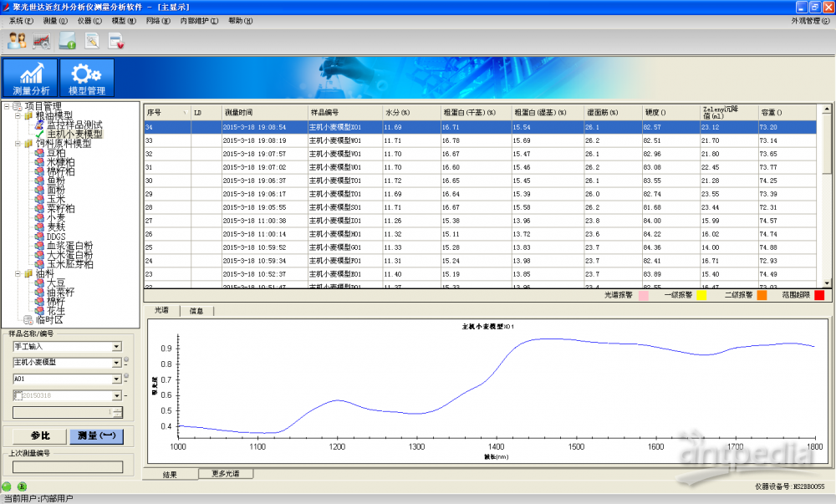This screenshot has width=836, height=504.
Task: Click the calendar check toolbar icon
Action: [x=116, y=40]
